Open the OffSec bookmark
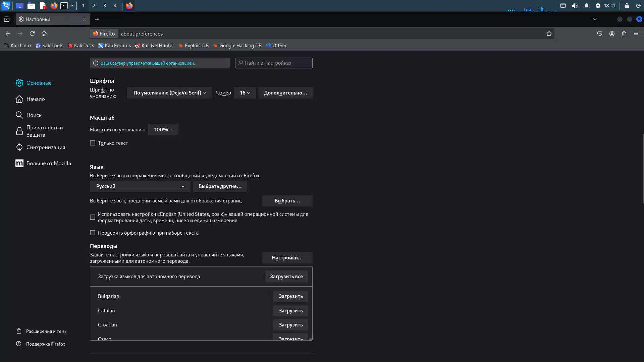 tap(276, 46)
